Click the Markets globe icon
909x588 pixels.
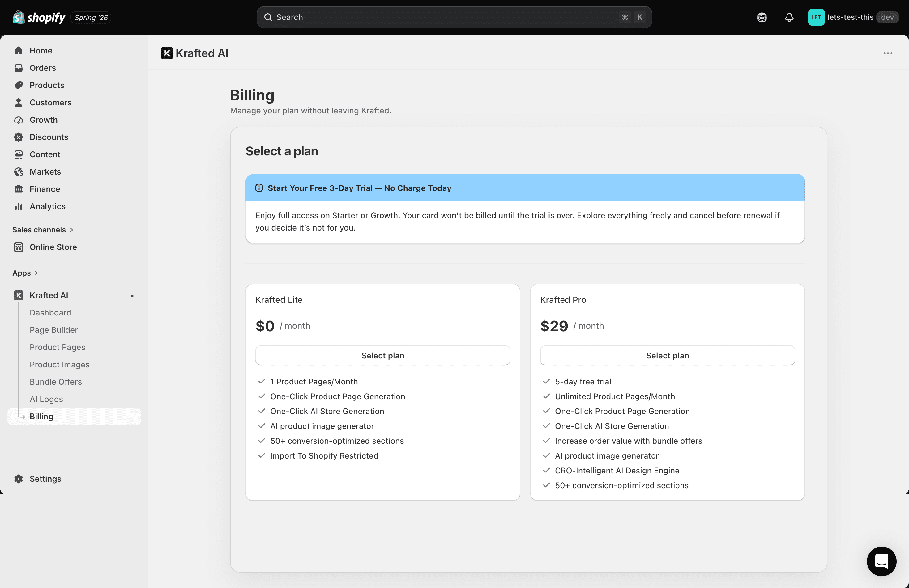pyautogui.click(x=18, y=172)
